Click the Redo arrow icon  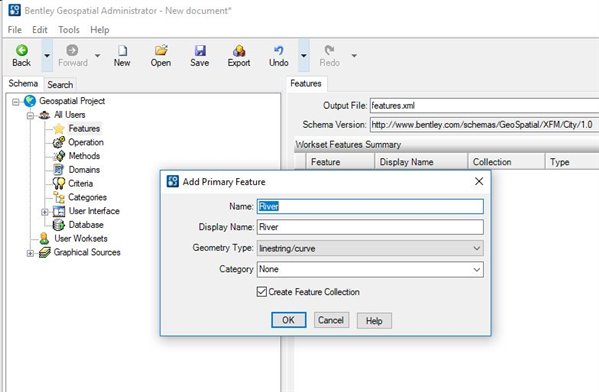click(x=329, y=50)
